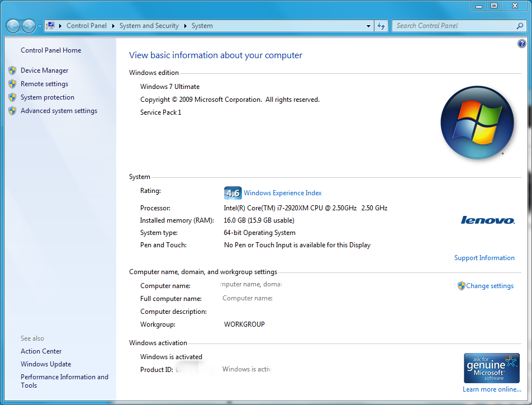
Task: Click the 4.6 rating badge icon
Action: point(232,193)
